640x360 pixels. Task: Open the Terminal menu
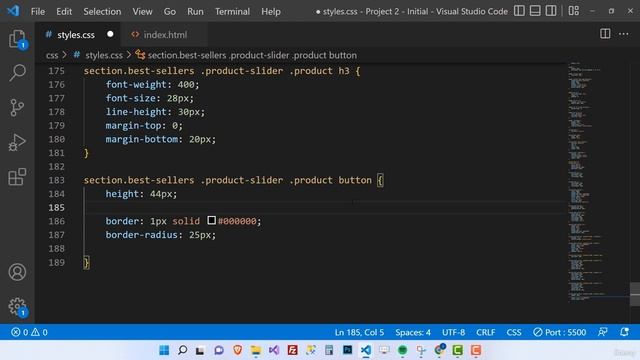pyautogui.click(x=232, y=11)
